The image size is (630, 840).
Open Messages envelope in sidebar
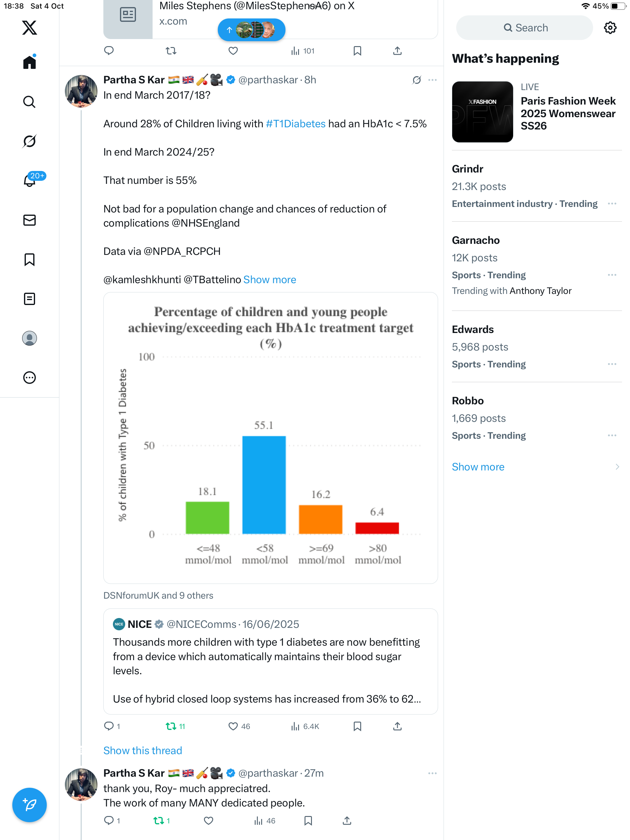[29, 220]
